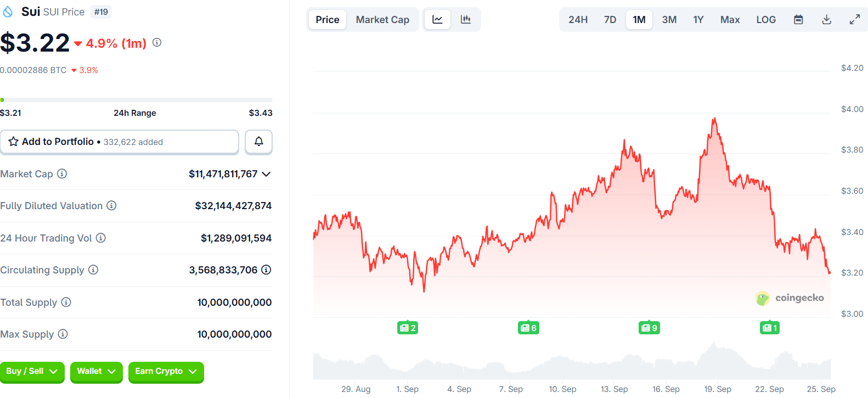Open the Earn Crypto dropdown button
Image resolution: width=868 pixels, height=398 pixels.
click(x=166, y=372)
